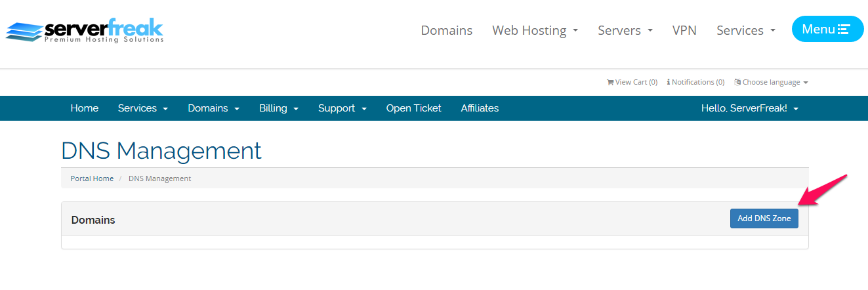
Task: Click the blue Menu button
Action: click(827, 29)
